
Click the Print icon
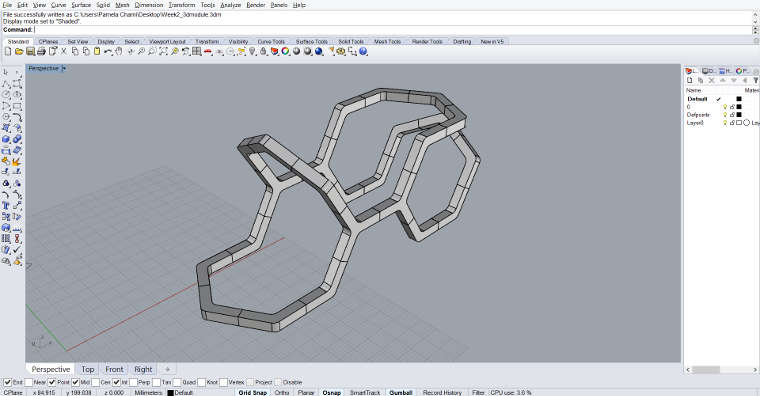[41, 51]
